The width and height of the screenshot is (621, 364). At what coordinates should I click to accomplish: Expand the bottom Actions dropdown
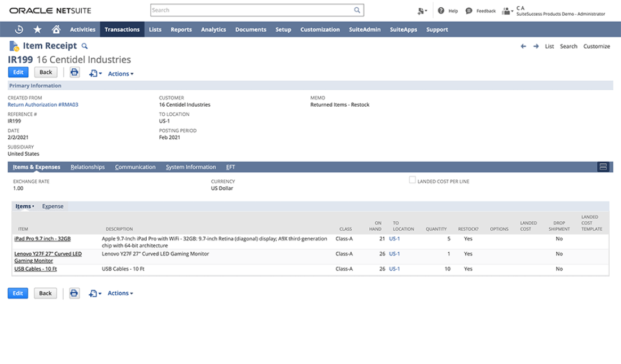pos(120,293)
